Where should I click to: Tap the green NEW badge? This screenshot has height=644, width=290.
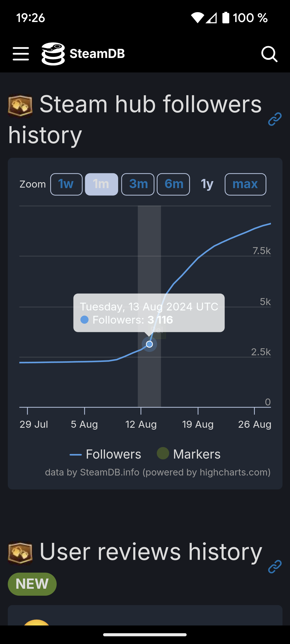pyautogui.click(x=32, y=584)
